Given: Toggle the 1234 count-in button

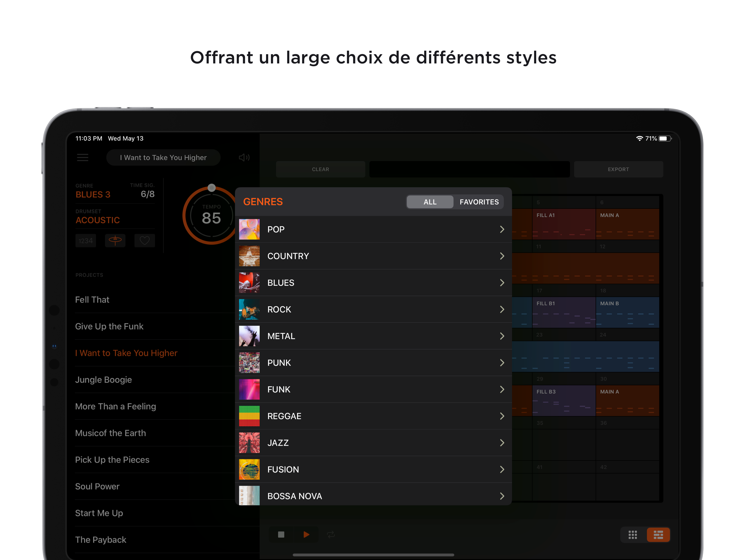Looking at the screenshot, I should coord(85,240).
